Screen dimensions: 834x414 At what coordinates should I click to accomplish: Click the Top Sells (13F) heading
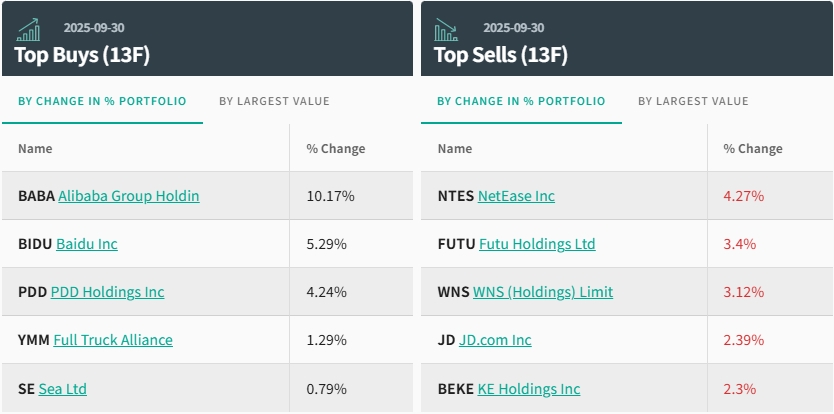[x=501, y=54]
